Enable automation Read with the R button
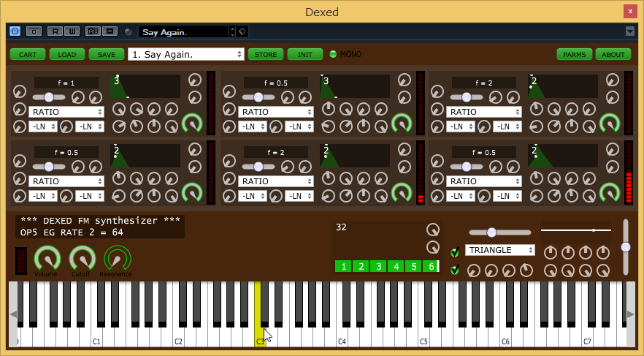644x356 pixels. click(55, 31)
